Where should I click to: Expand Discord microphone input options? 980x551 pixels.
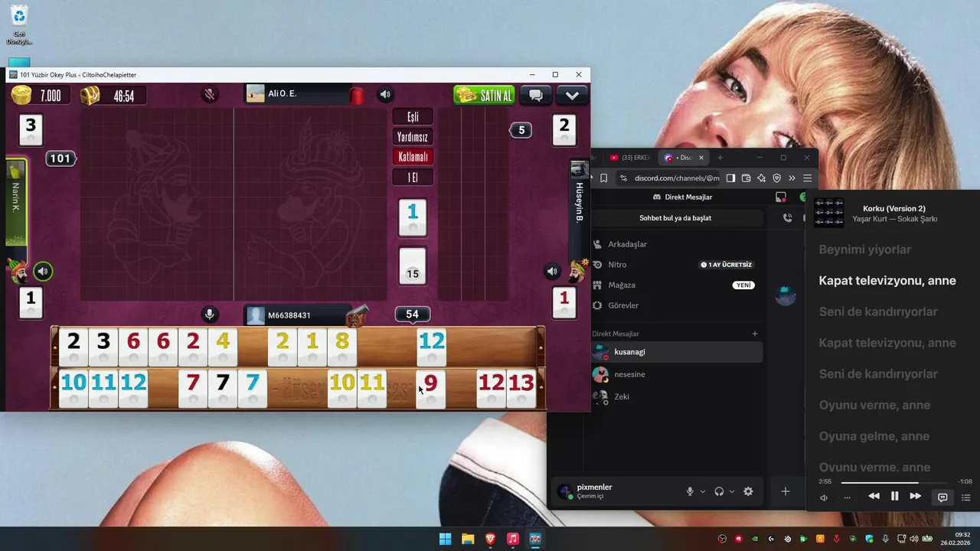(702, 491)
